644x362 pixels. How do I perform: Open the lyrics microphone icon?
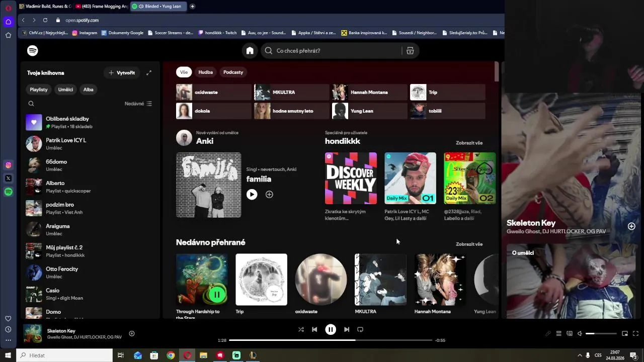click(548, 333)
